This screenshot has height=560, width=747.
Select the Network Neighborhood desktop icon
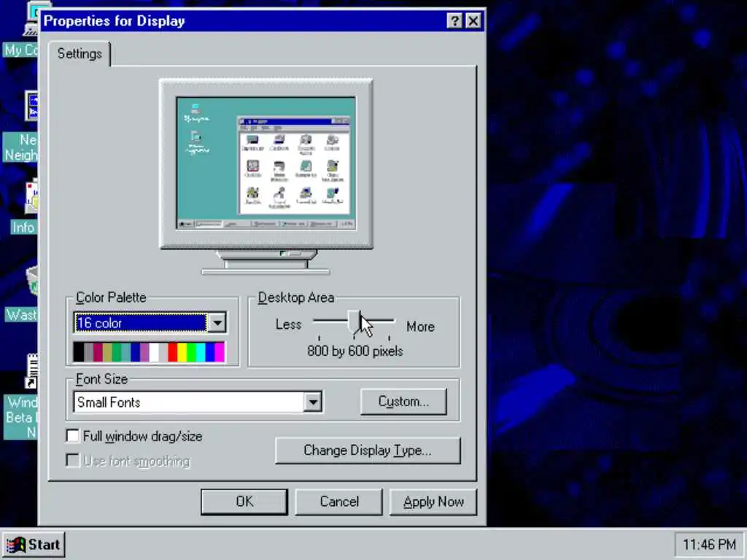tap(20, 126)
